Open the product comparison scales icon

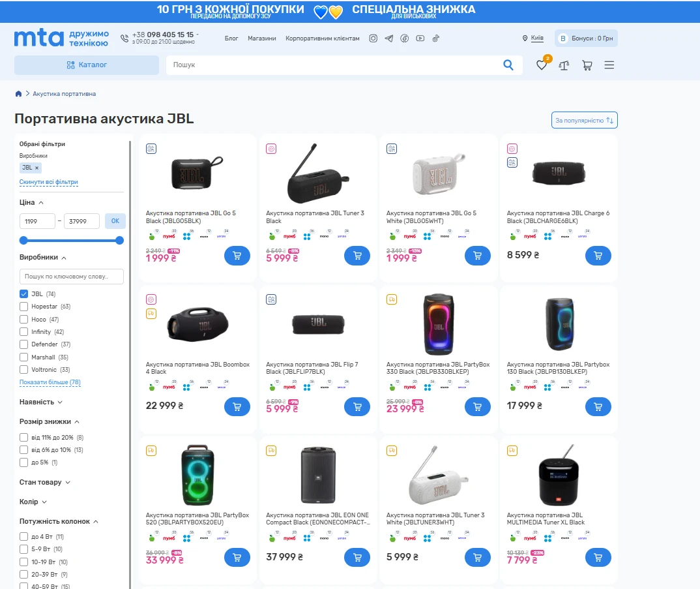point(564,65)
